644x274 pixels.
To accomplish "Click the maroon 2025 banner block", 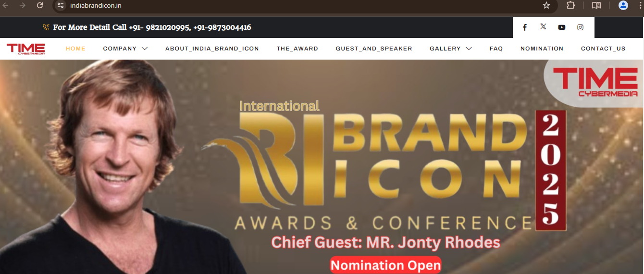I will tap(550, 171).
